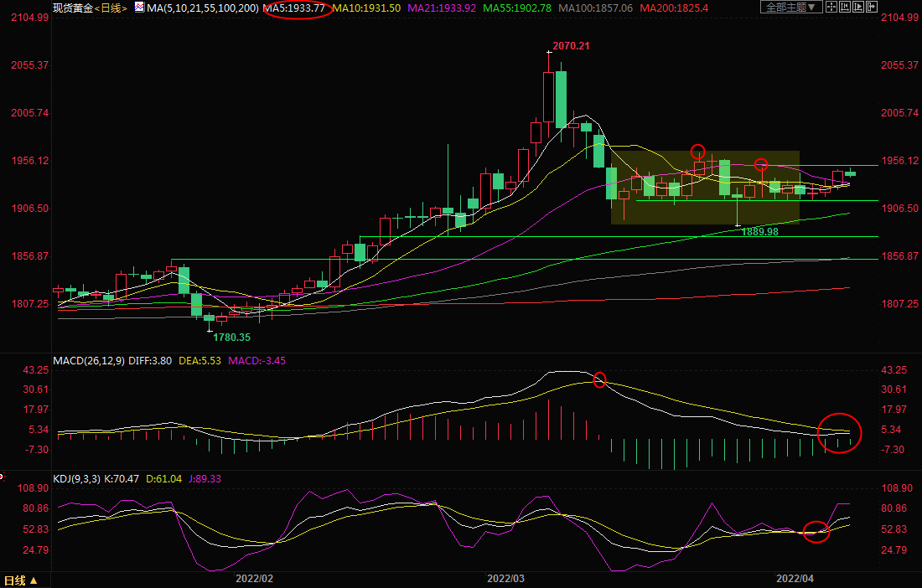922x588 pixels.
Task: Click the 2022/04 date marker on timeline
Action: (795, 579)
